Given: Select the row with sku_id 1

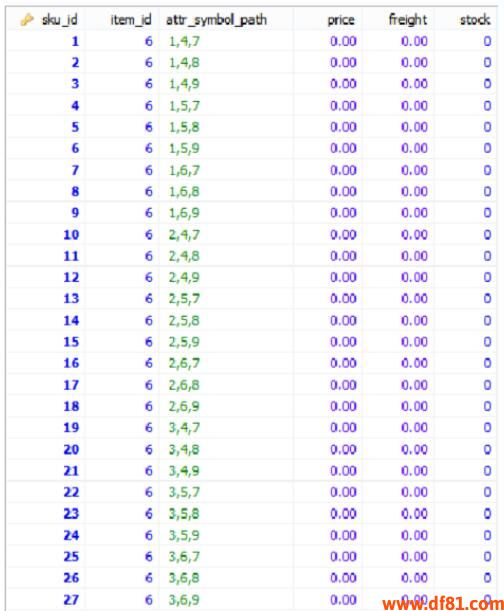Looking at the screenshot, I should [251, 41].
